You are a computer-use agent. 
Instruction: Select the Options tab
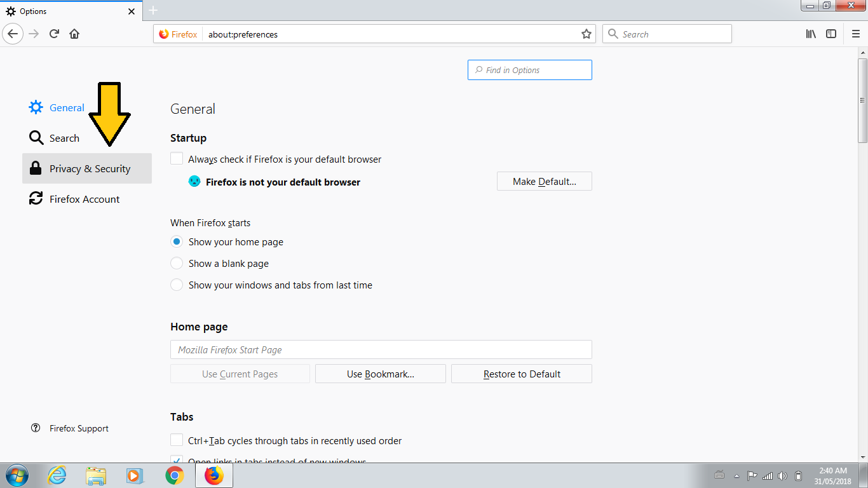click(71, 11)
